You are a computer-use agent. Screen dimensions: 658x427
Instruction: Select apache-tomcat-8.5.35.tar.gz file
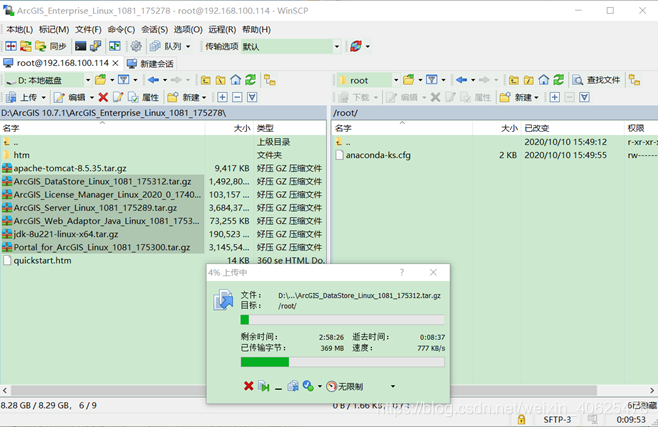(x=70, y=168)
